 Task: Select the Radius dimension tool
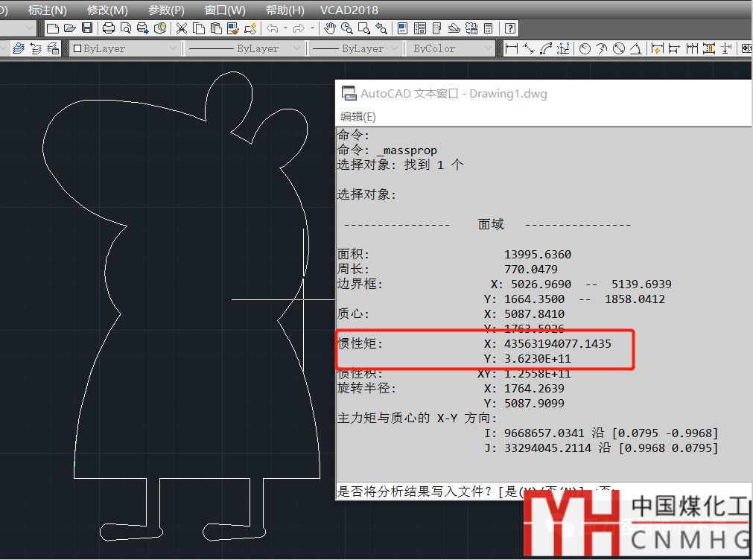585,48
